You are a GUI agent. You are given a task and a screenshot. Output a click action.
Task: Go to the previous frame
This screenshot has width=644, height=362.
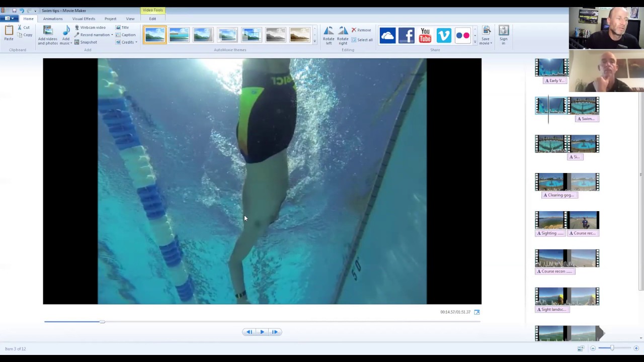pos(249,332)
